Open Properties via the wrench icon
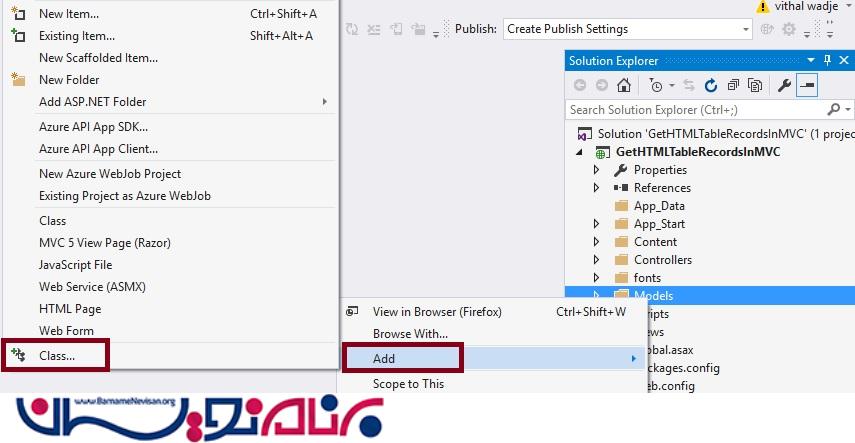Image resolution: width=855 pixels, height=443 pixels. pyautogui.click(x=784, y=85)
